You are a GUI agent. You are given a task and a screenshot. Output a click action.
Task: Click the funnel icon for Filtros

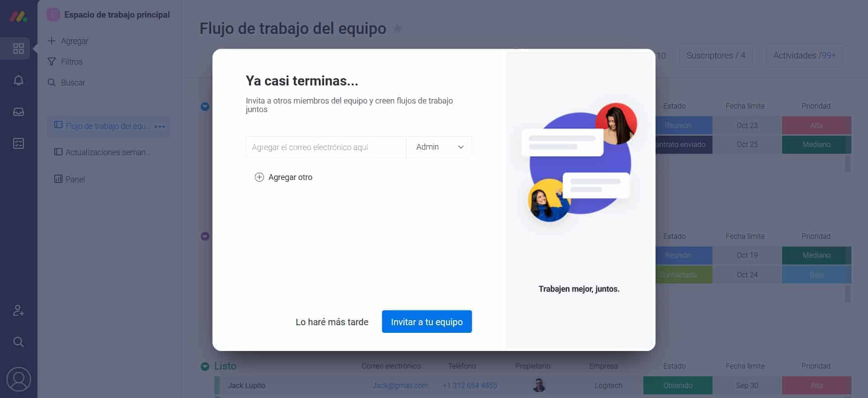(x=52, y=62)
